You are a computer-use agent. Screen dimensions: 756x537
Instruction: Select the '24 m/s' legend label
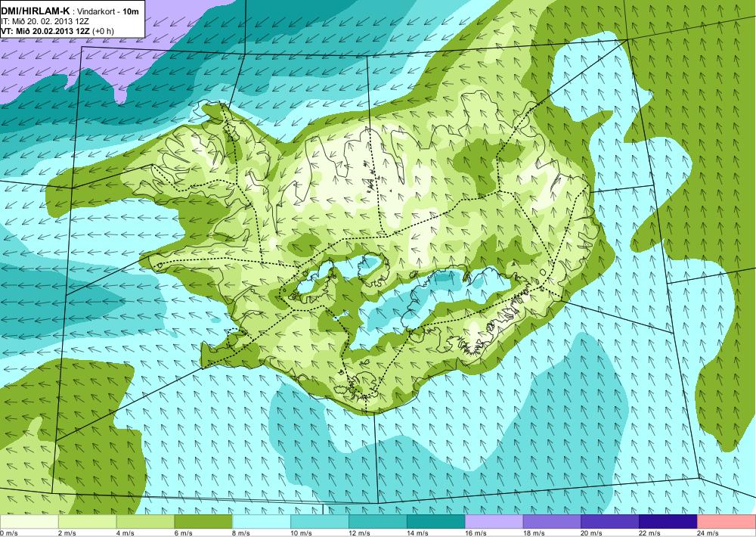pos(708,533)
